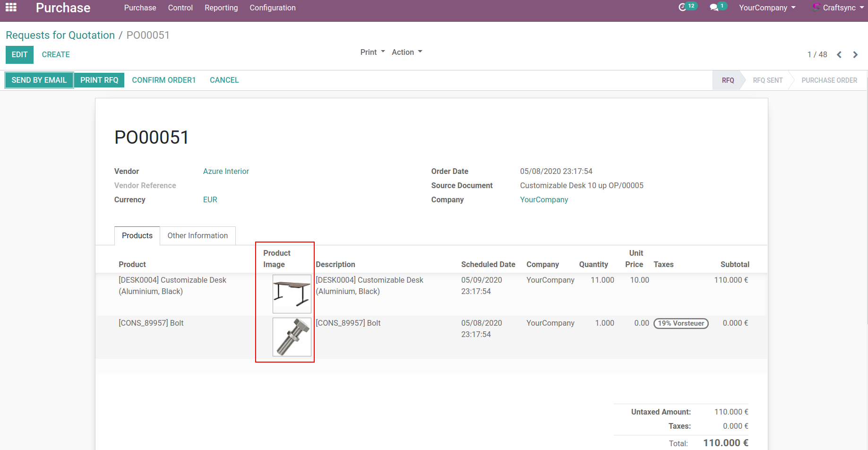Select the RFQ Sent status stage
This screenshot has width=868, height=450.
[767, 80]
